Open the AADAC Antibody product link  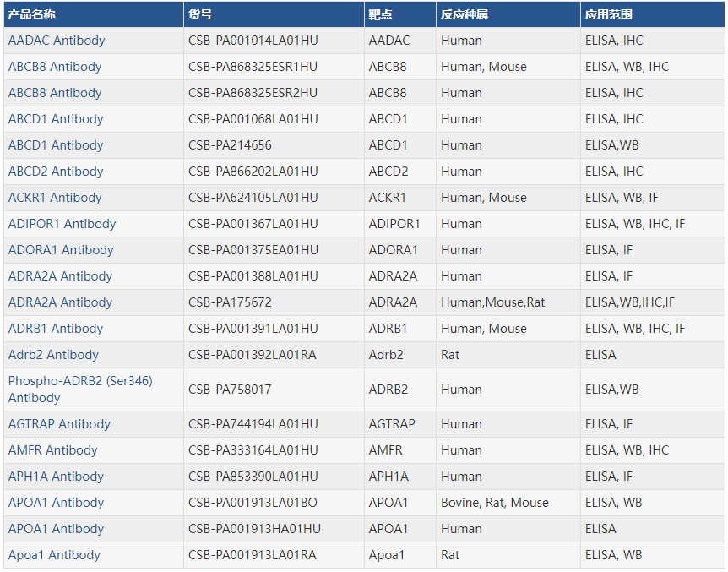57,41
